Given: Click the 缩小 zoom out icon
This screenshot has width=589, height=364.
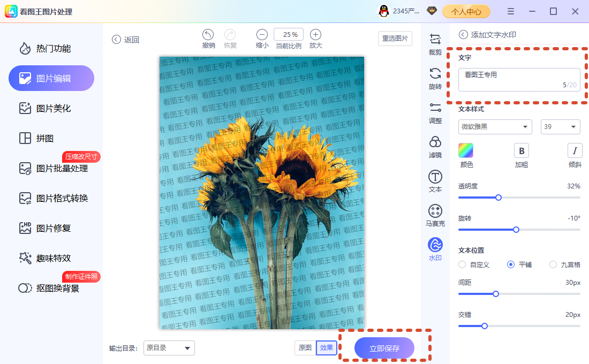Looking at the screenshot, I should point(262,35).
